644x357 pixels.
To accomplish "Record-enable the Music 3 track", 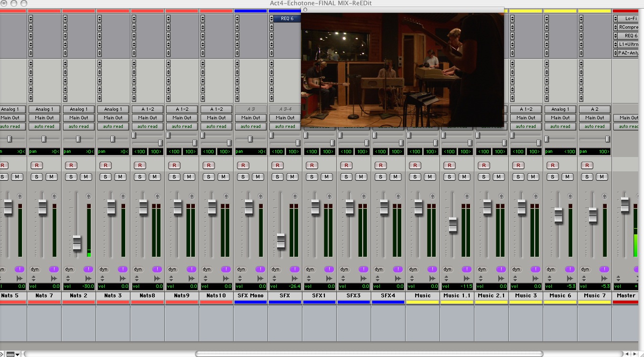I will tap(518, 166).
